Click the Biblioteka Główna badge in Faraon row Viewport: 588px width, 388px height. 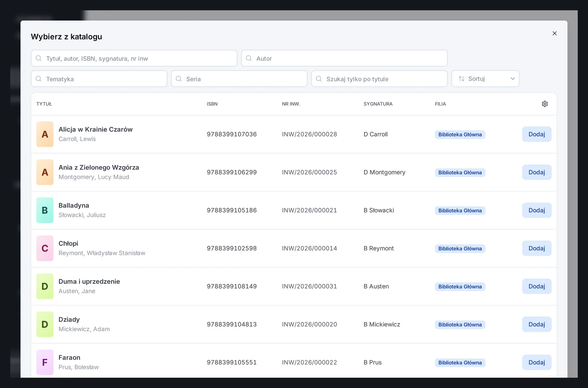(x=460, y=363)
